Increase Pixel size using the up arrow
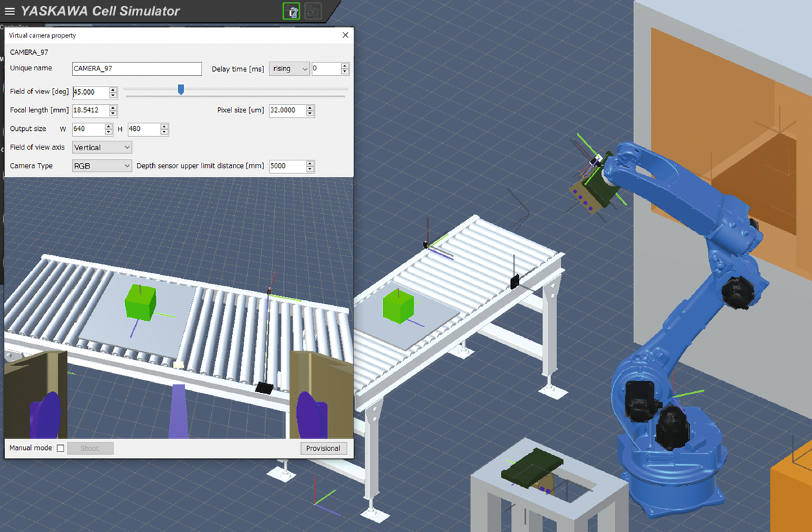 click(x=310, y=108)
